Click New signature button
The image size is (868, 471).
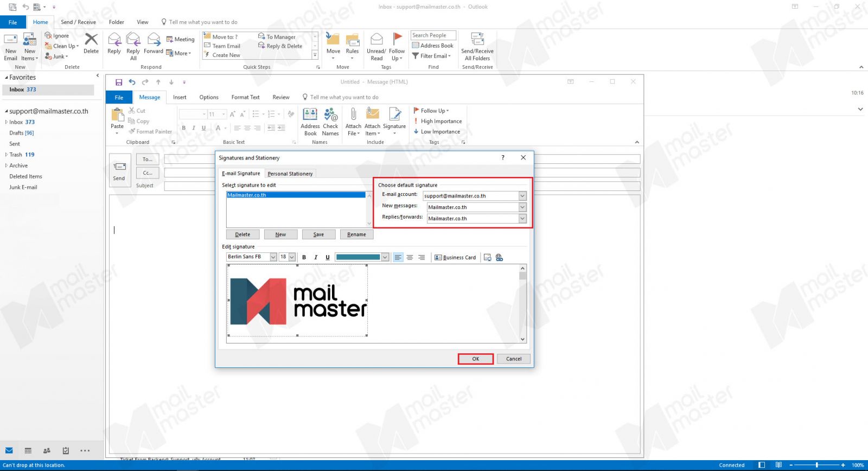tap(280, 234)
